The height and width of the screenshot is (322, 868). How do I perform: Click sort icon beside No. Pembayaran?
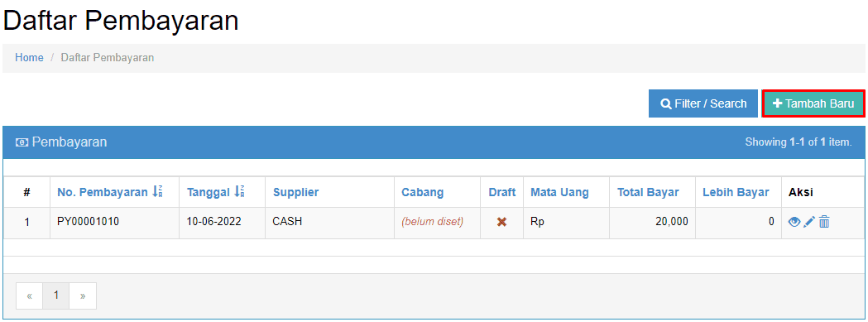pyautogui.click(x=158, y=192)
